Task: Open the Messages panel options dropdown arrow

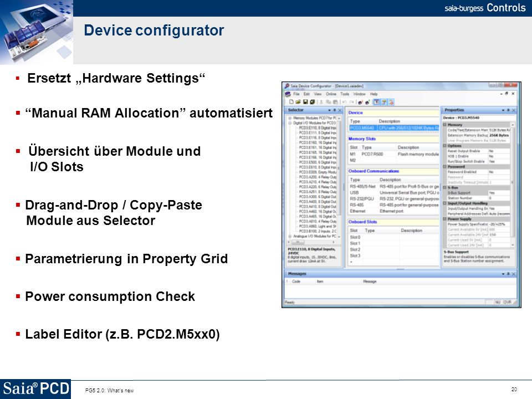Action: point(503,274)
